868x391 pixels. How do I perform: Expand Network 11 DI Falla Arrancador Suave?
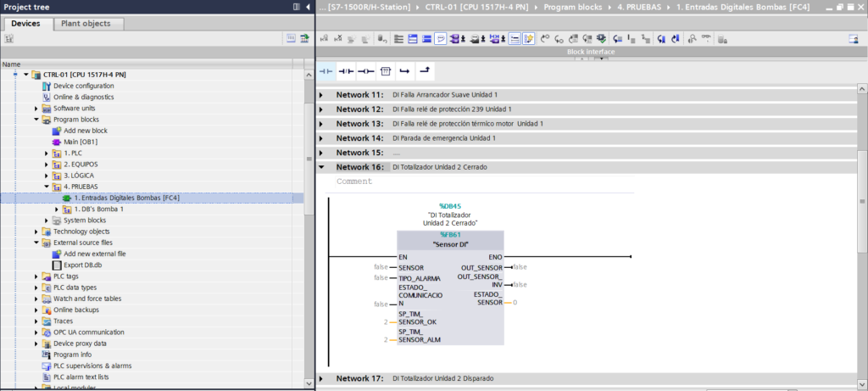[321, 95]
